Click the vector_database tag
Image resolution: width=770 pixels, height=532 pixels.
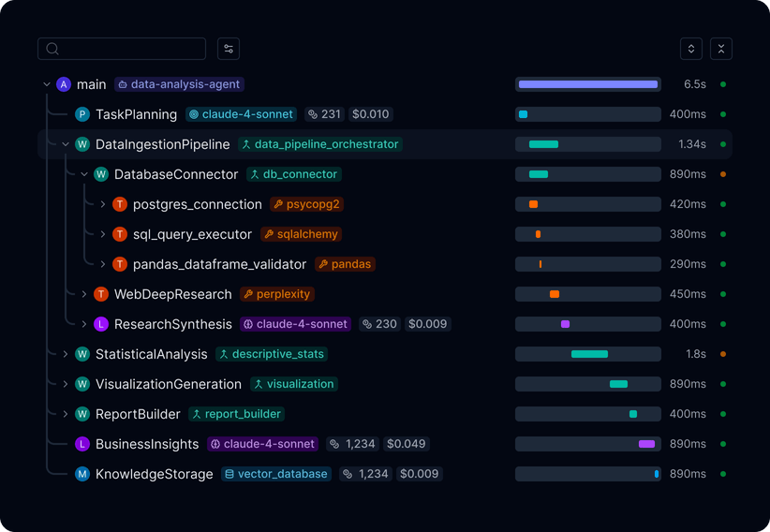(276, 474)
